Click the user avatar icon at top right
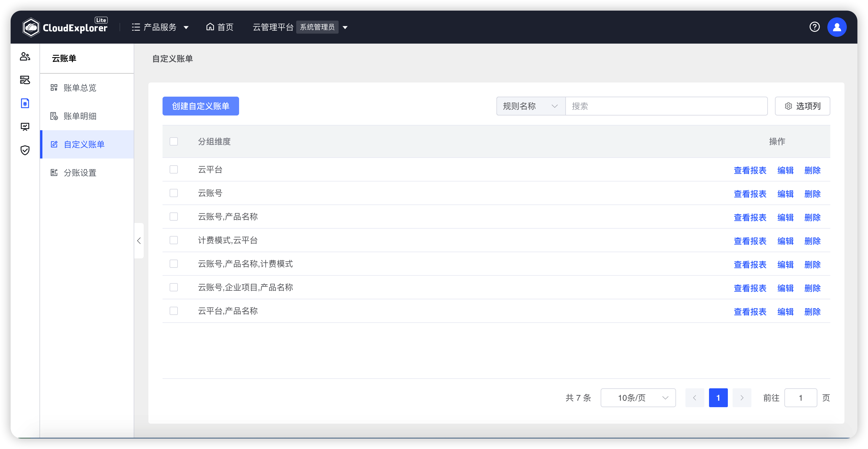This screenshot has height=449, width=868. point(837,27)
